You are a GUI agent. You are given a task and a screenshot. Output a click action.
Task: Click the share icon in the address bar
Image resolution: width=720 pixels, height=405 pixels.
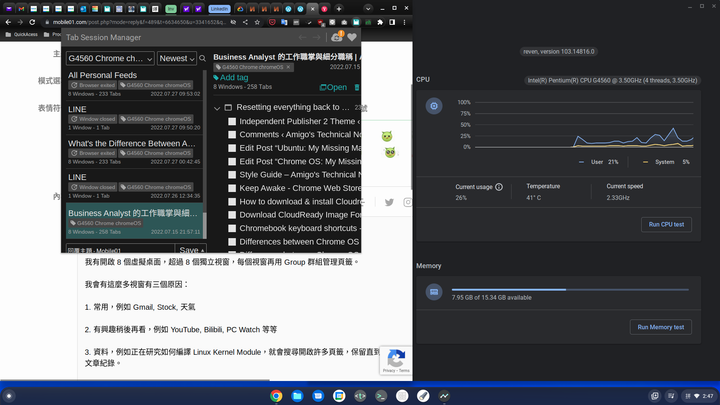click(245, 22)
